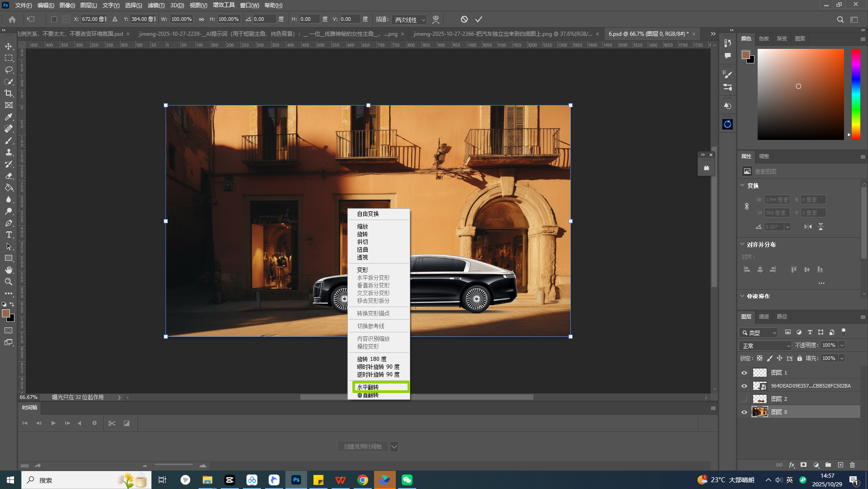Open the interpolation 两次线性 dropdown
868x489 pixels.
tap(409, 19)
